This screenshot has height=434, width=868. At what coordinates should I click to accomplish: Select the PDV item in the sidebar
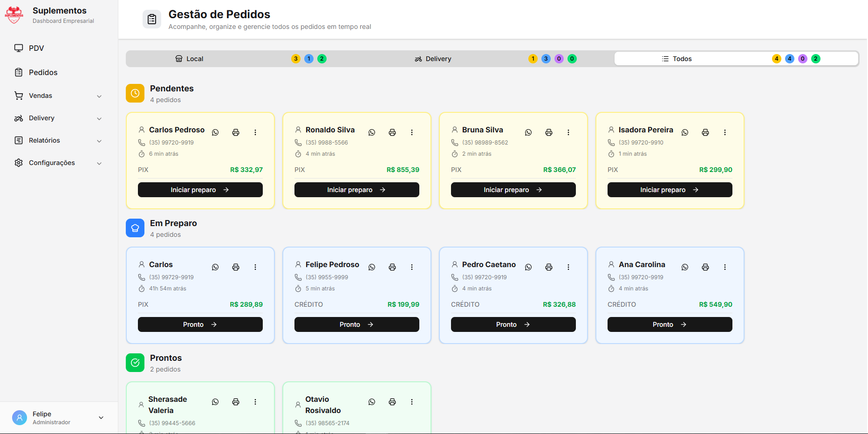[x=36, y=48]
